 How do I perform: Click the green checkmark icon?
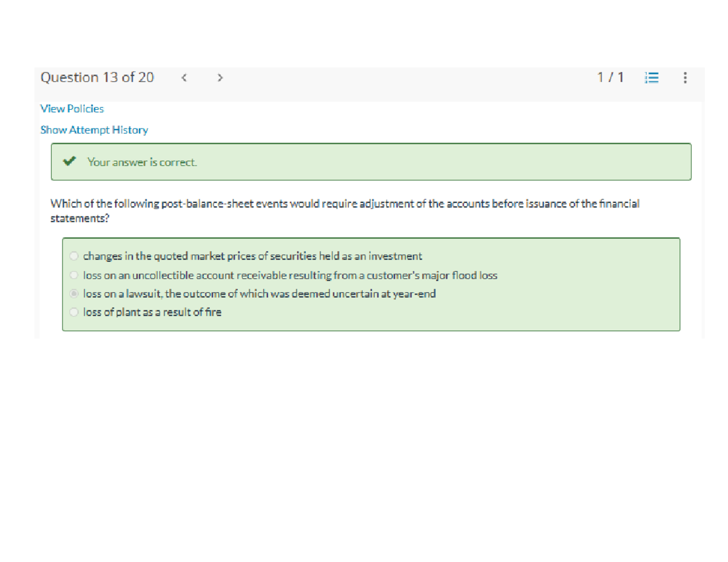pos(70,161)
